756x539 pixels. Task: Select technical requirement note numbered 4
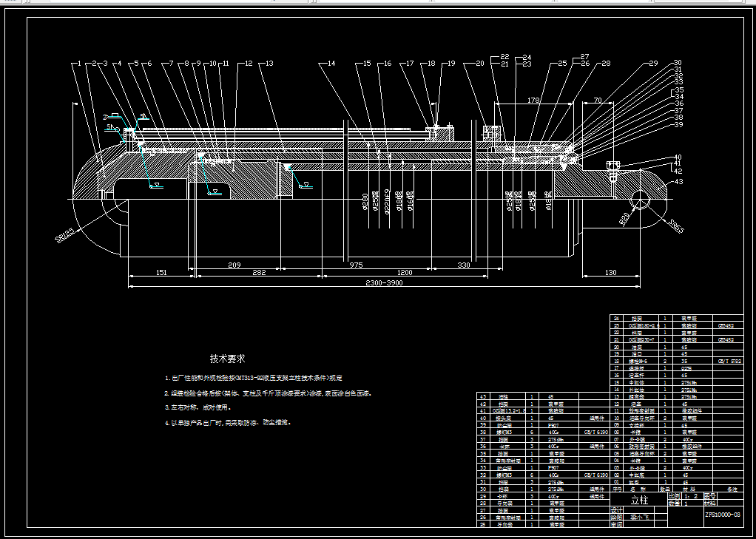(x=228, y=423)
